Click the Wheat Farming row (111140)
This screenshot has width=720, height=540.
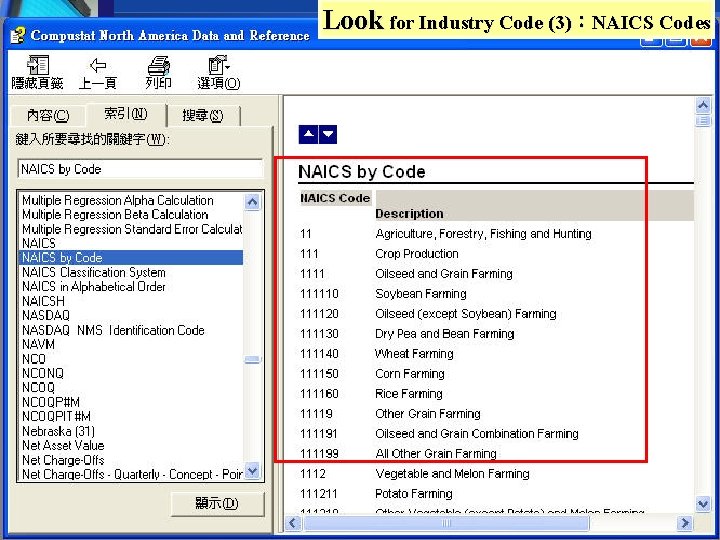[x=377, y=354]
